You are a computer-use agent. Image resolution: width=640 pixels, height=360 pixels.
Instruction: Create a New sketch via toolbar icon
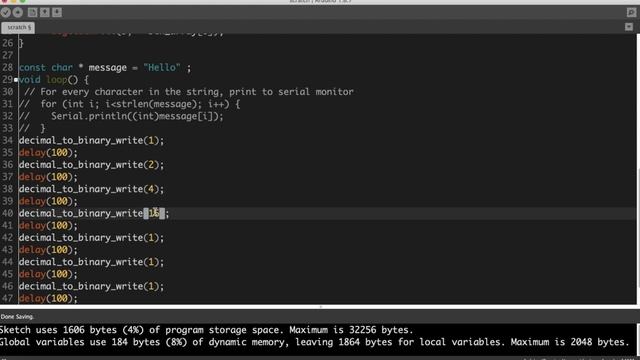click(32, 12)
